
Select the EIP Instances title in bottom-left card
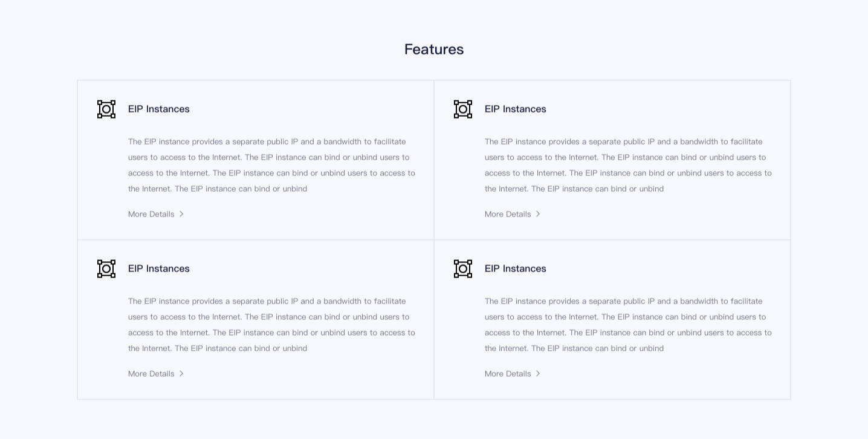pyautogui.click(x=159, y=268)
